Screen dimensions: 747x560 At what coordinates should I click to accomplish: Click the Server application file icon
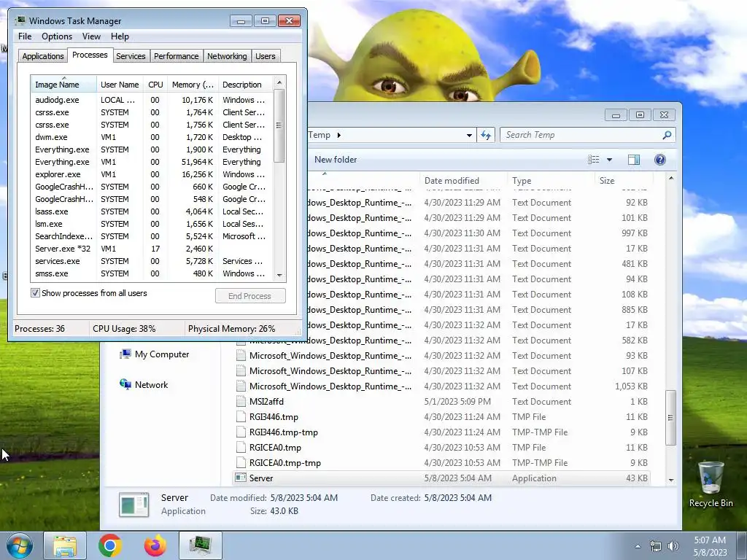pos(241,478)
